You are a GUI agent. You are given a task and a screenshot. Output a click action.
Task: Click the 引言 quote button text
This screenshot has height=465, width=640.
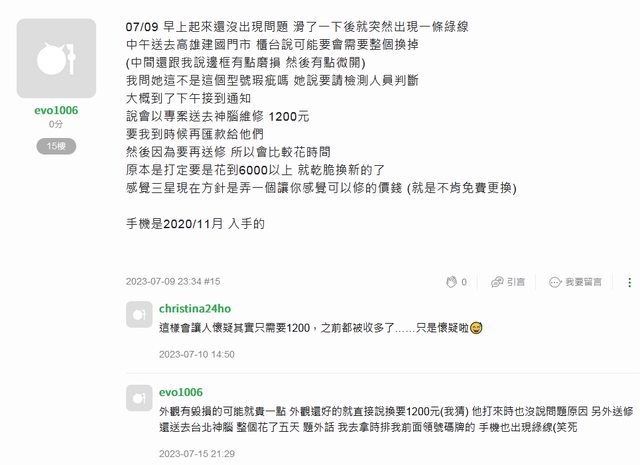click(x=516, y=282)
